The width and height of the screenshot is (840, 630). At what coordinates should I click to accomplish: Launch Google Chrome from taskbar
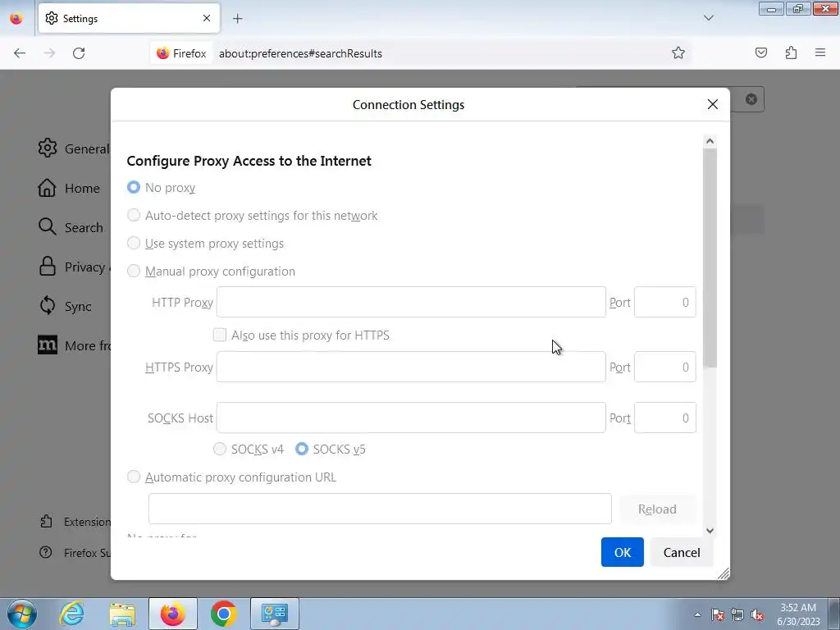coord(223,614)
